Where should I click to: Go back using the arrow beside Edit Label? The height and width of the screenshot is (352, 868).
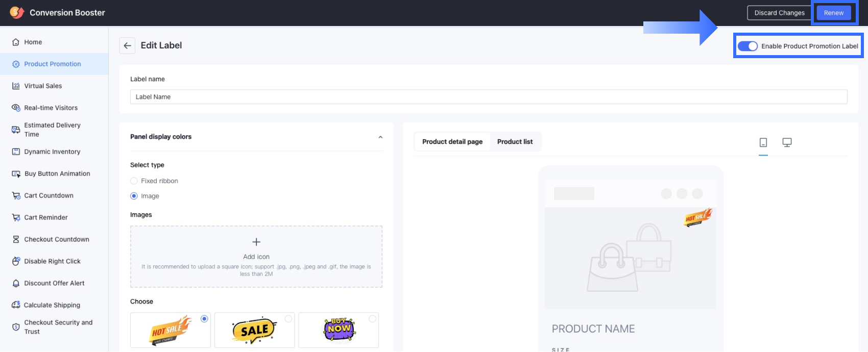[128, 45]
